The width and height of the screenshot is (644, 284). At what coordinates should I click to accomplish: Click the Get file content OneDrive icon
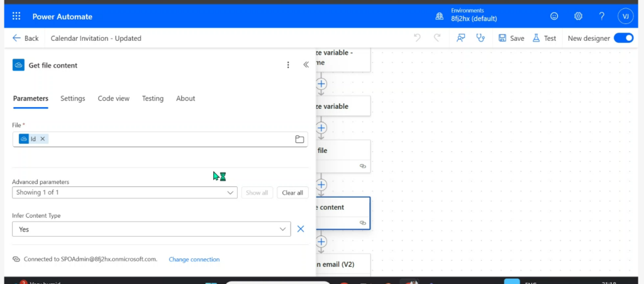pos(18,65)
